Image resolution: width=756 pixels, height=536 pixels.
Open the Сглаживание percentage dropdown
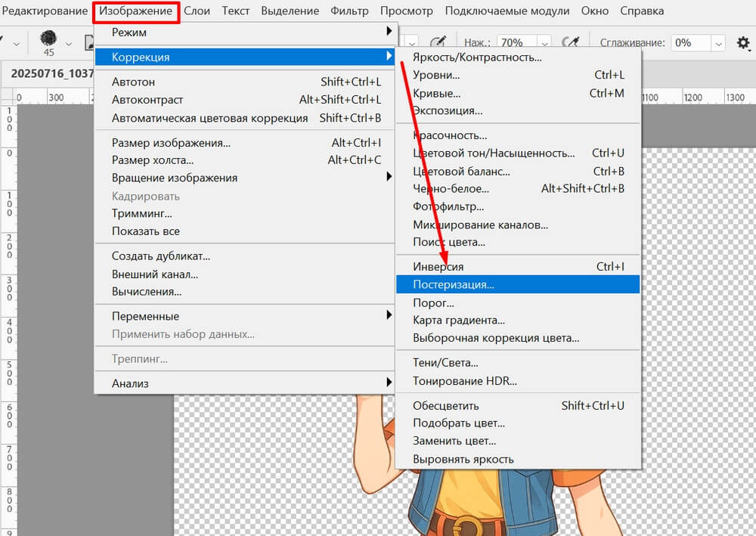717,43
